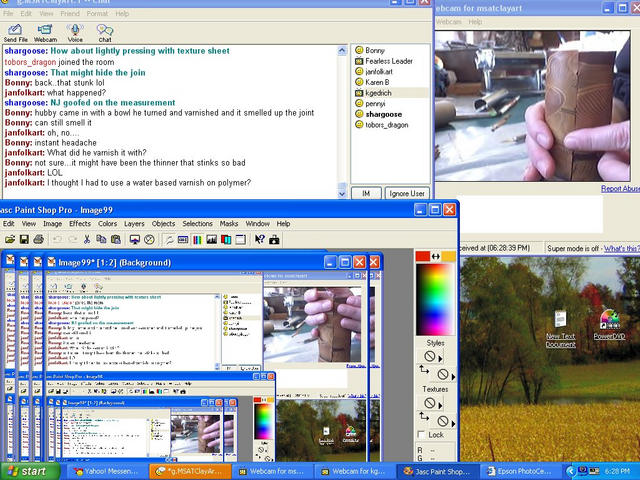The image size is (640, 480).
Task: Open the foreground Textures flyout arrow
Action: point(440,405)
